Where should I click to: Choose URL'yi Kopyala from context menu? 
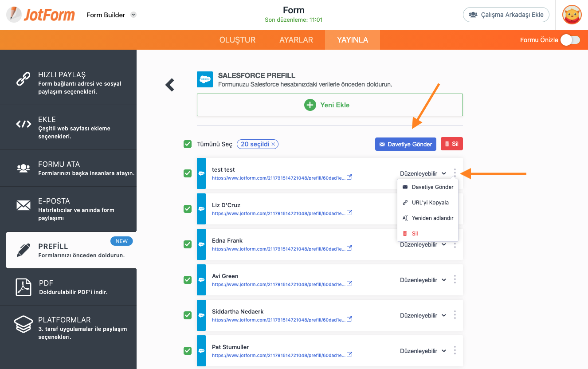click(427, 203)
